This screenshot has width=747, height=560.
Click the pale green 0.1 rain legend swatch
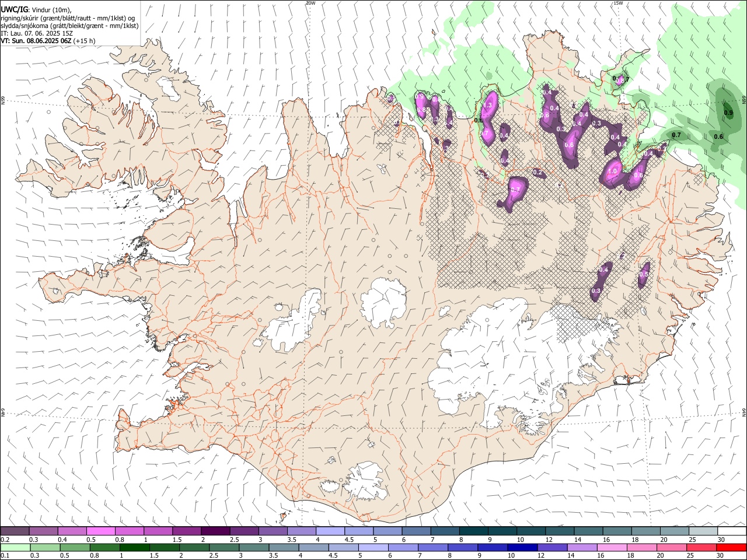coord(15,548)
